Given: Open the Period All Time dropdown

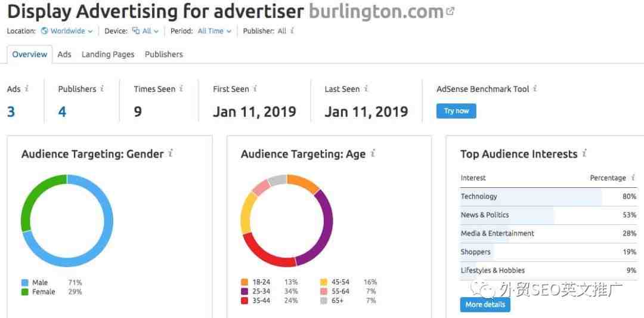Looking at the screenshot, I should (215, 31).
